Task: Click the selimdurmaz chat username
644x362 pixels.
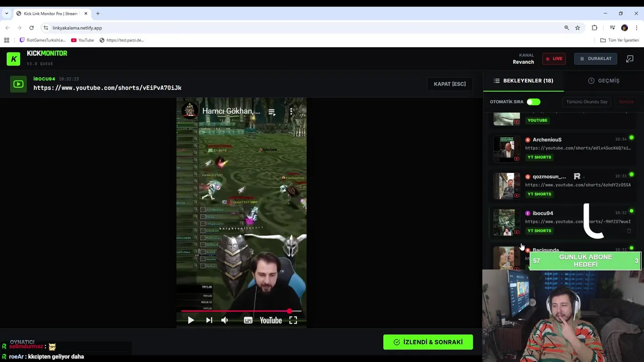Action: [x=26, y=347]
